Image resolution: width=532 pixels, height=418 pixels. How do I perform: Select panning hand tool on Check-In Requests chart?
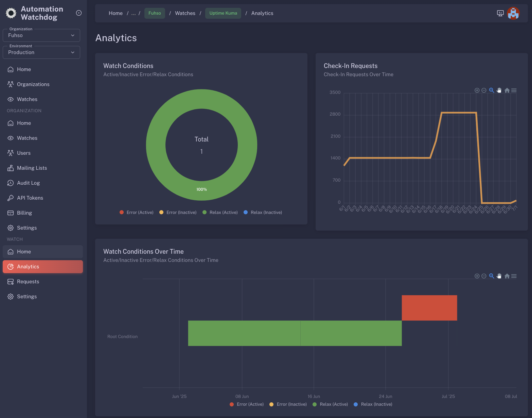click(499, 90)
